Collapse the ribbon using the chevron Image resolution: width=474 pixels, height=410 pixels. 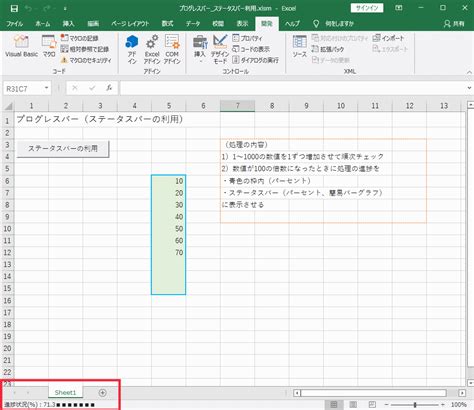(469, 72)
